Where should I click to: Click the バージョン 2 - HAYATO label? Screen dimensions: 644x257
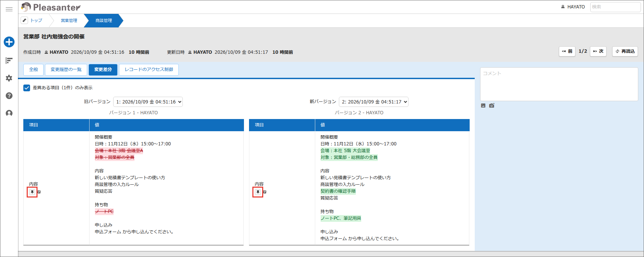(x=359, y=113)
